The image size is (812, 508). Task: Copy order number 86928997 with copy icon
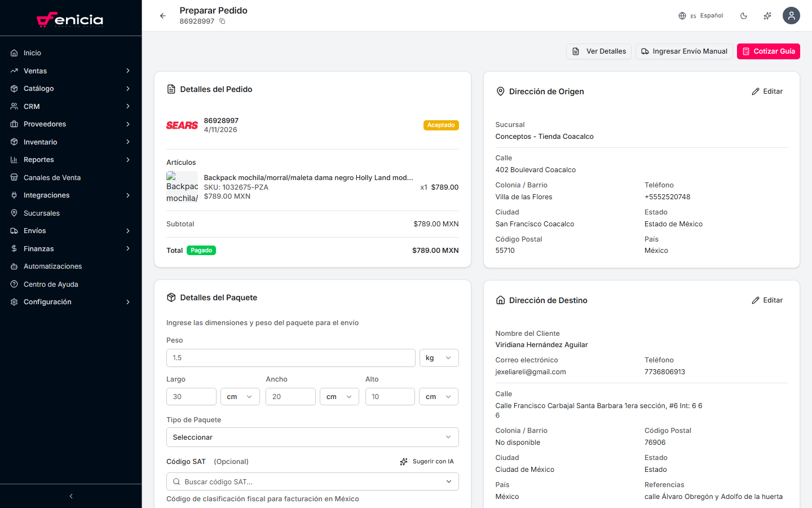[x=222, y=21]
